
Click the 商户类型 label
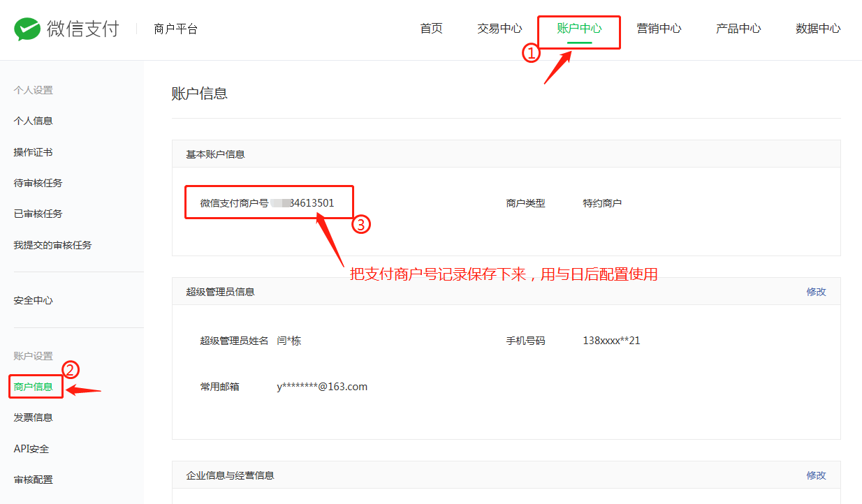(526, 203)
